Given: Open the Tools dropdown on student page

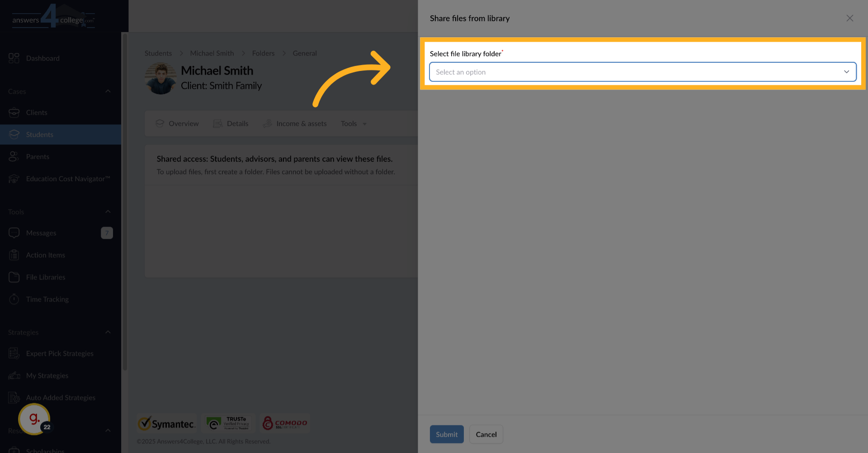Looking at the screenshot, I should tap(353, 123).
